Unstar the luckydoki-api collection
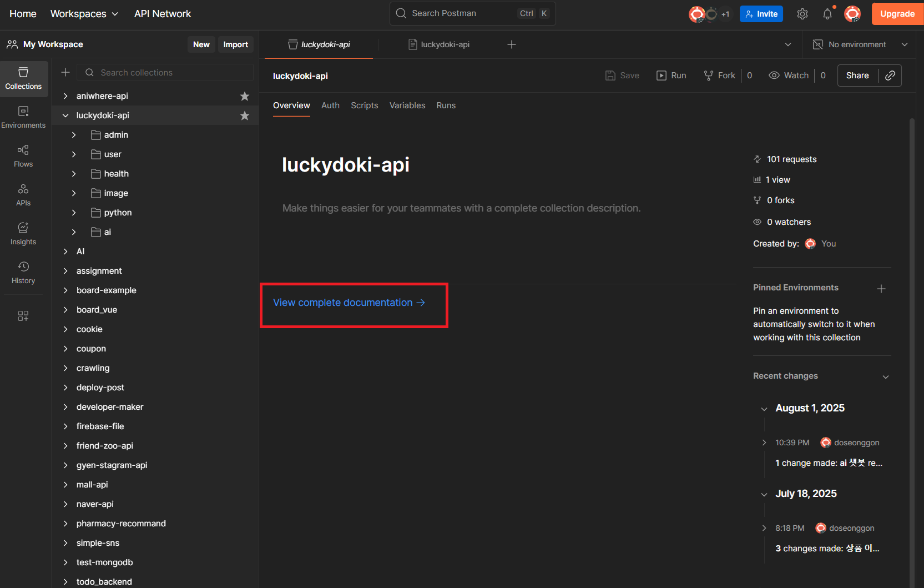Screen dimensions: 924x588 [245, 115]
